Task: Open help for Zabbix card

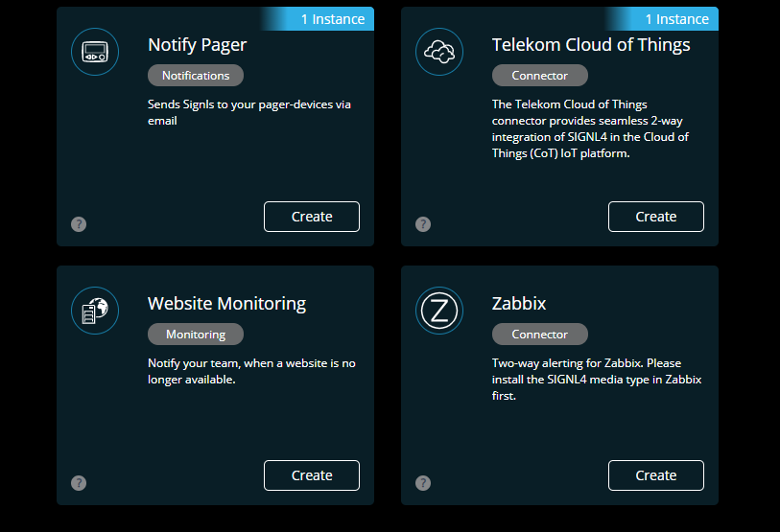Action: click(x=423, y=483)
